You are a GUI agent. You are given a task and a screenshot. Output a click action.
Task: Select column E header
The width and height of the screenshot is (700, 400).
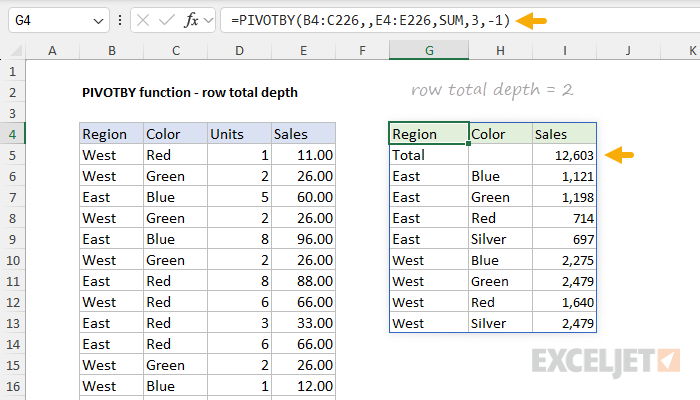point(304,51)
